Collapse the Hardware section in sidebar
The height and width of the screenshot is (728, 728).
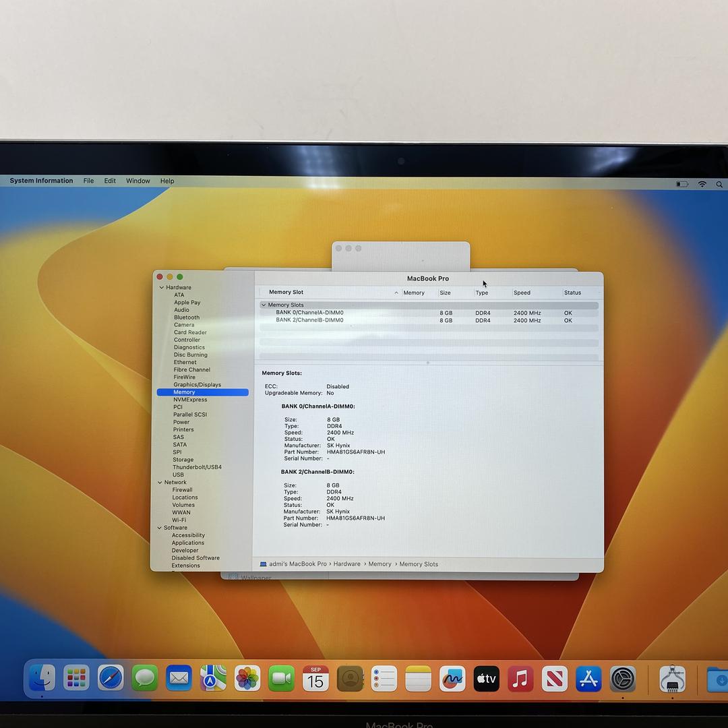click(x=162, y=288)
